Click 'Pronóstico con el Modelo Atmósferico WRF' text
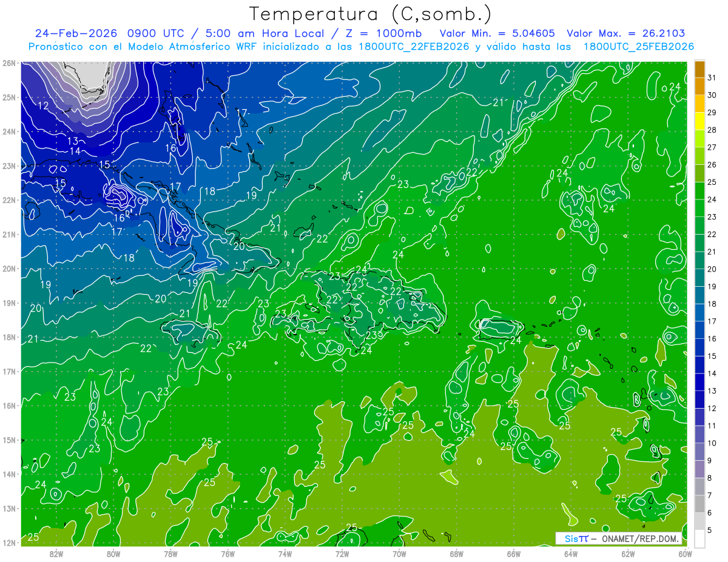The image size is (728, 562). (142, 47)
